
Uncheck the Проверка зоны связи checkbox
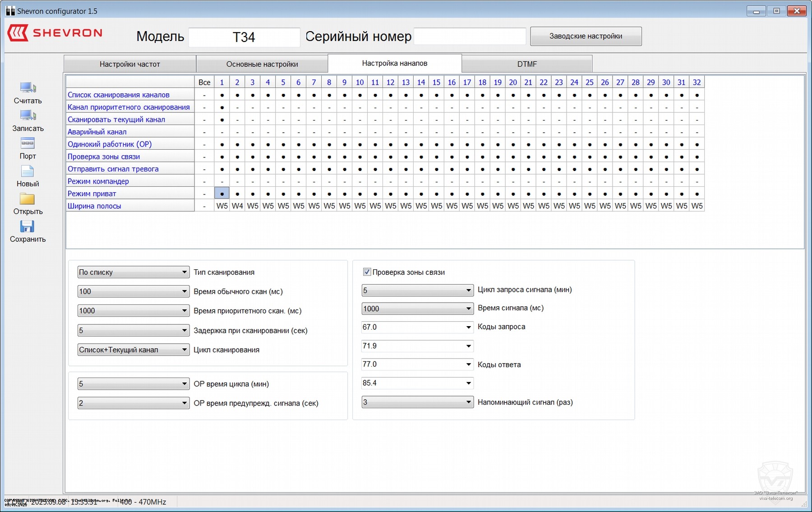[367, 272]
